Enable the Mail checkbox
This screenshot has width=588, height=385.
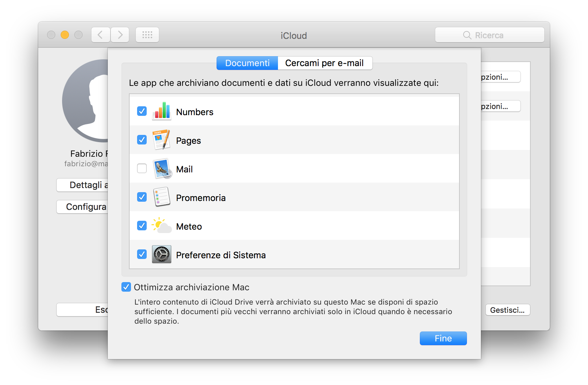point(142,168)
